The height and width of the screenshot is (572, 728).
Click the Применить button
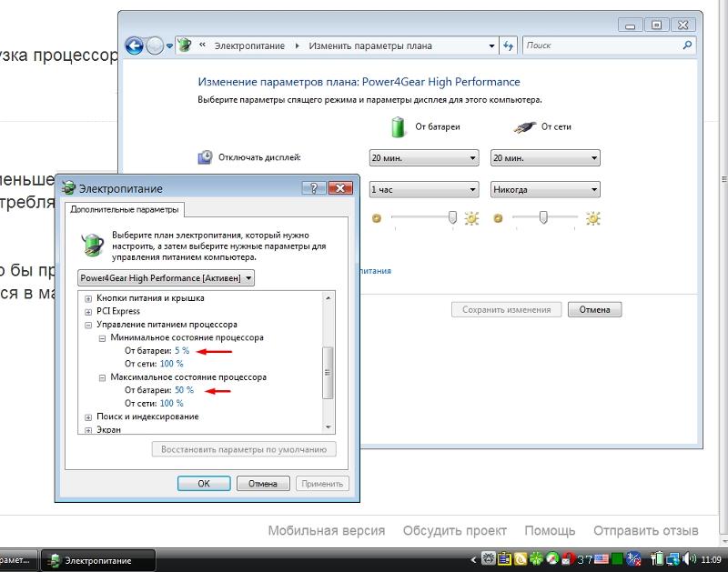pyautogui.click(x=322, y=484)
